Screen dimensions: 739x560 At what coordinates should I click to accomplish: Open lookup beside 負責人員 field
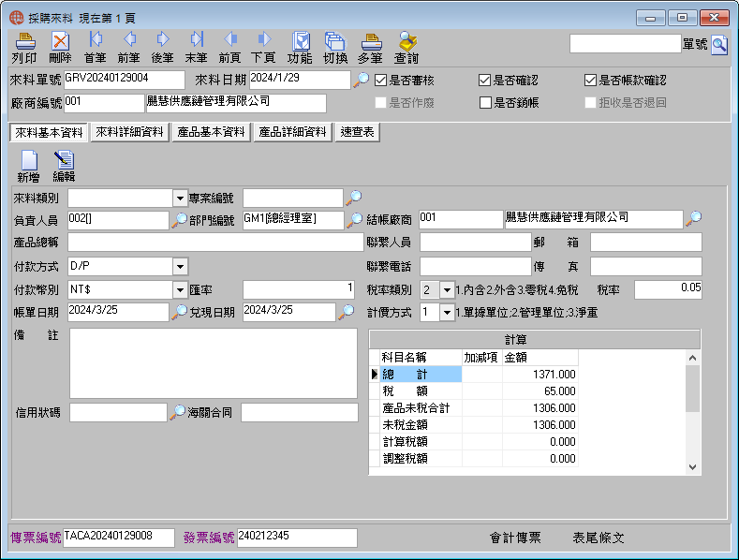point(179,220)
